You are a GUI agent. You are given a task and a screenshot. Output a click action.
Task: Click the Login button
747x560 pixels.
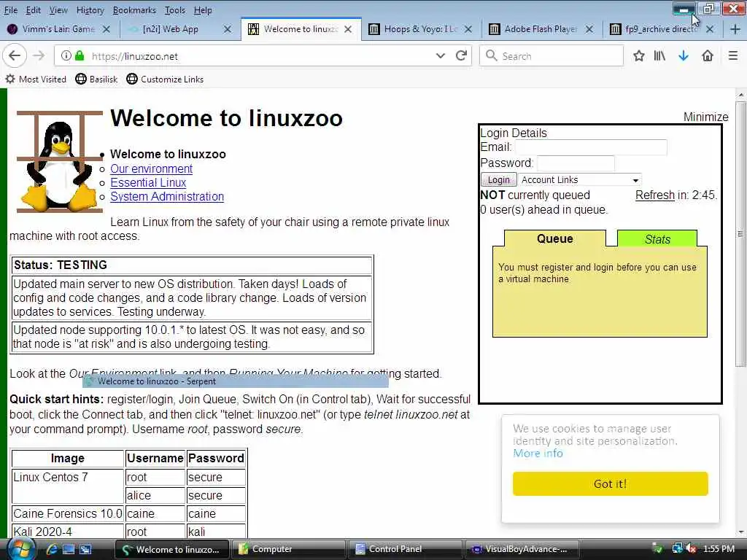(499, 179)
